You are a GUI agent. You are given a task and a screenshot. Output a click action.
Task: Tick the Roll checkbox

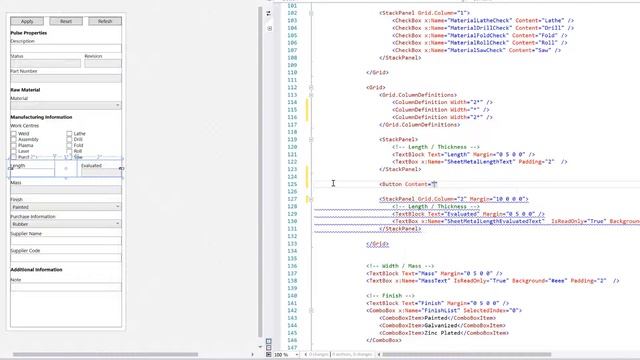click(69, 151)
